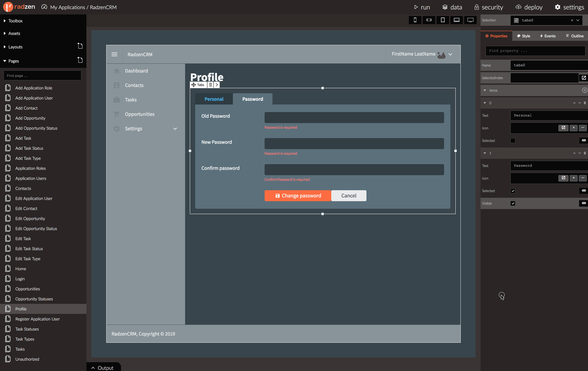Open application settings
The height and width of the screenshot is (371, 588).
[x=569, y=7]
